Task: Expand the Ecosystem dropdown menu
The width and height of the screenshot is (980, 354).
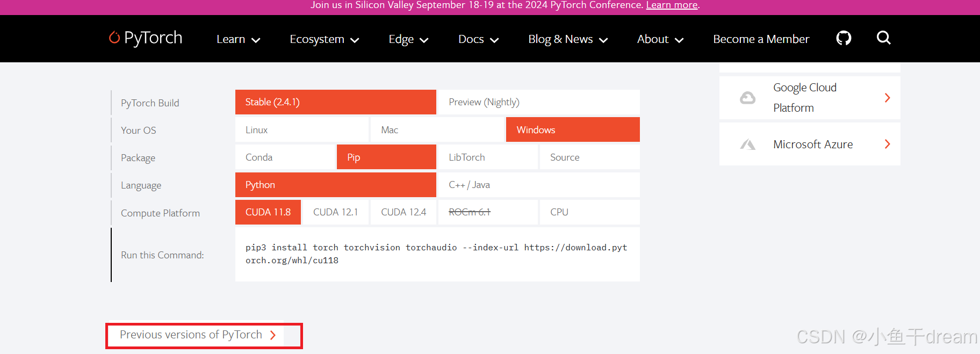Action: pyautogui.click(x=324, y=39)
